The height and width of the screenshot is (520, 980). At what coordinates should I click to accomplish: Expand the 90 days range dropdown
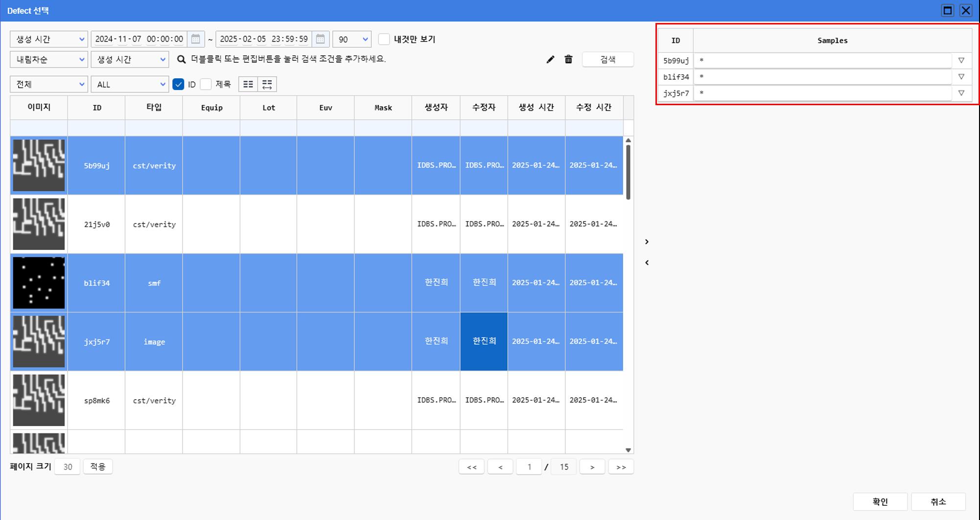(351, 39)
